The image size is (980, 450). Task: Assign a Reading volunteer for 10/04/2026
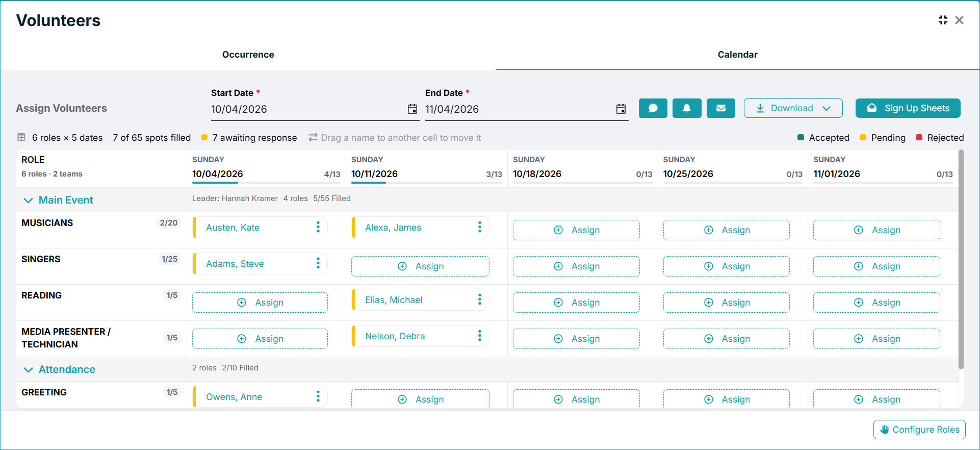260,303
